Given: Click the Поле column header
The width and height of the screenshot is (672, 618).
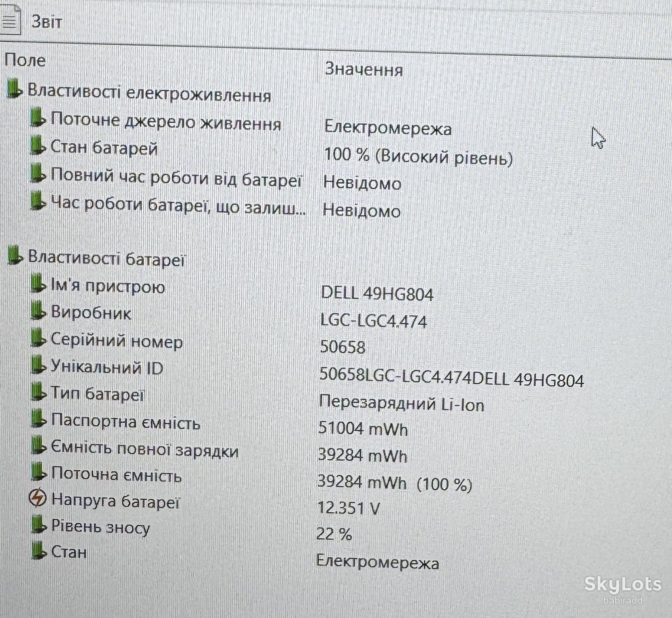Looking at the screenshot, I should tap(25, 61).
